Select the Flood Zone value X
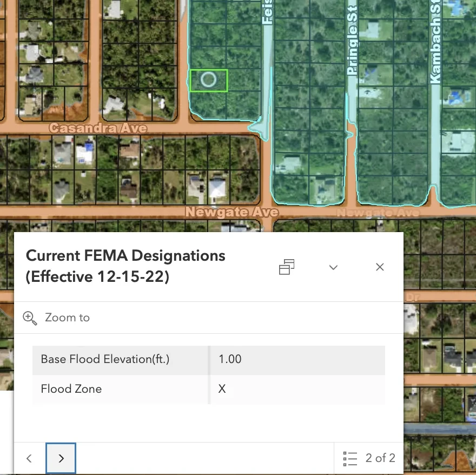 222,389
